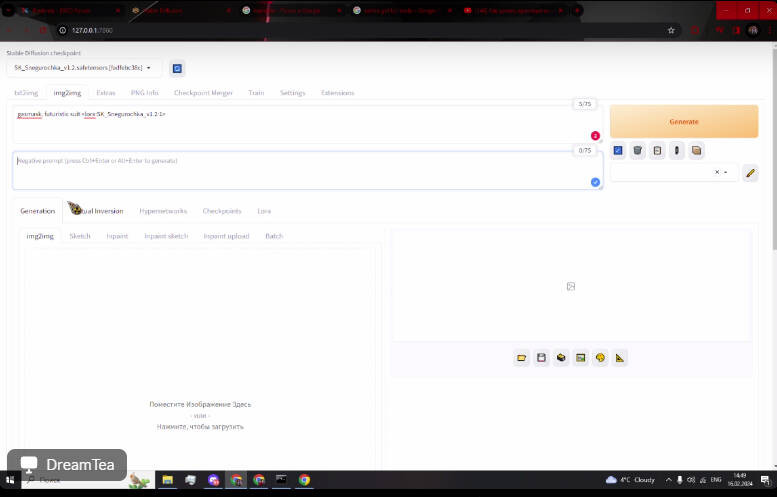Send result to inpaint palette icon
Screen dimensions: 777x497
click(600, 358)
